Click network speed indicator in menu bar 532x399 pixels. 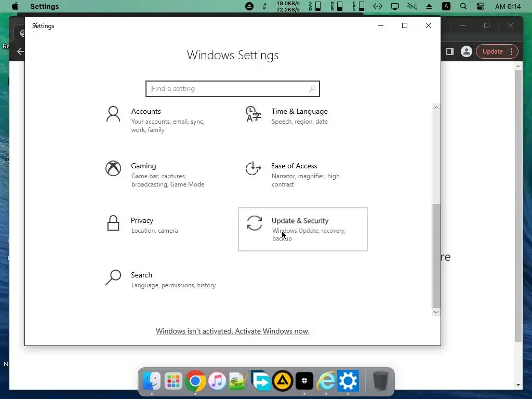288,6
